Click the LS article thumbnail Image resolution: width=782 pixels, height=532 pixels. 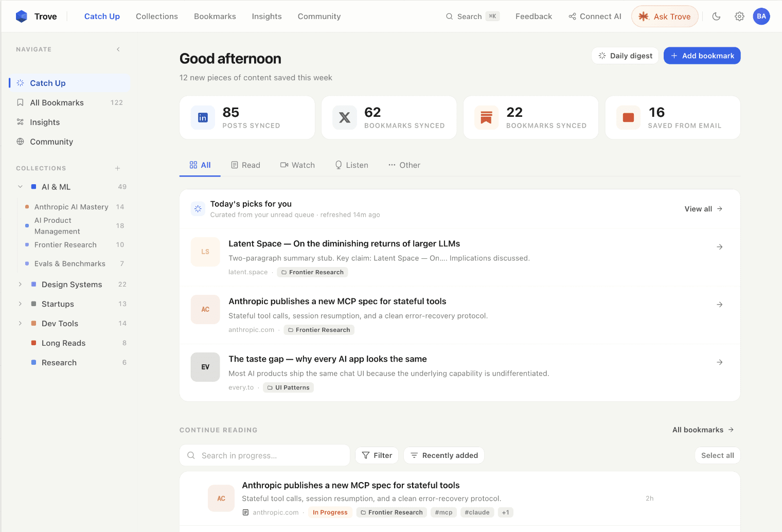(205, 252)
